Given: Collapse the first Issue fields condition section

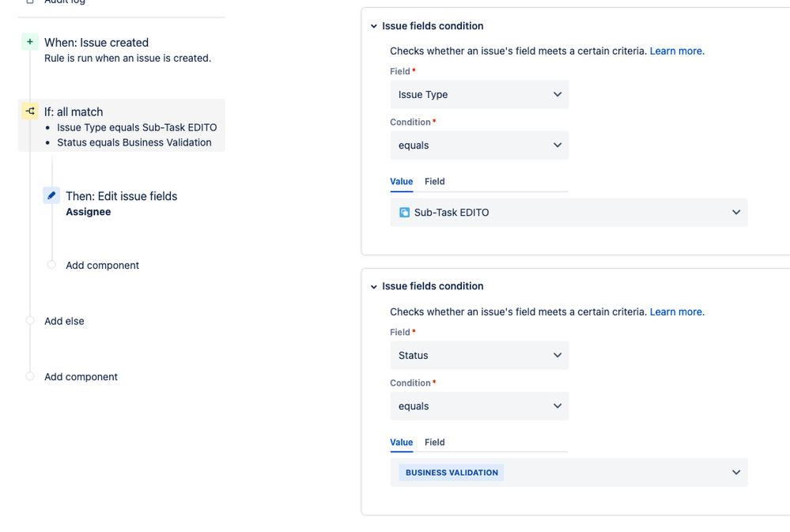Looking at the screenshot, I should click(x=374, y=26).
